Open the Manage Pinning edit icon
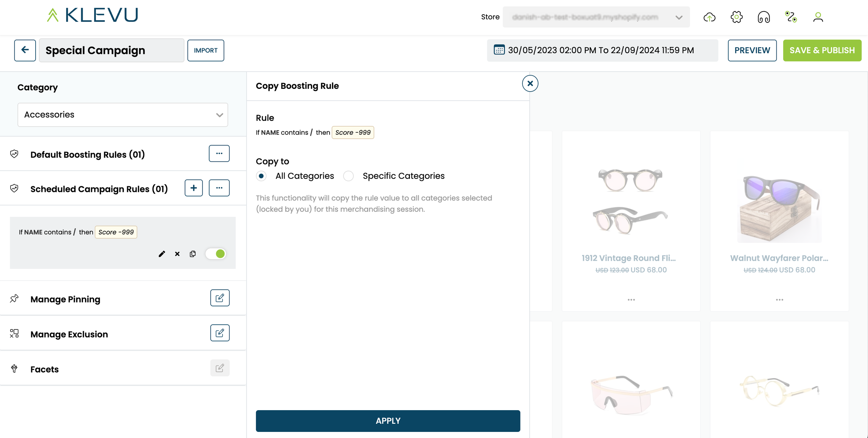Image resolution: width=868 pixels, height=438 pixels. (220, 298)
